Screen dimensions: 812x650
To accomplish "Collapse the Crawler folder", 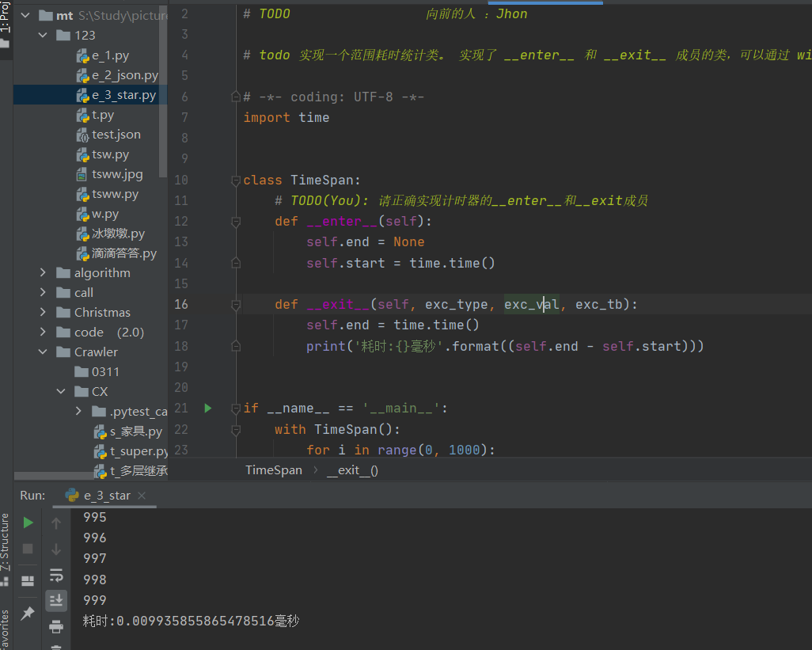I will (x=43, y=352).
